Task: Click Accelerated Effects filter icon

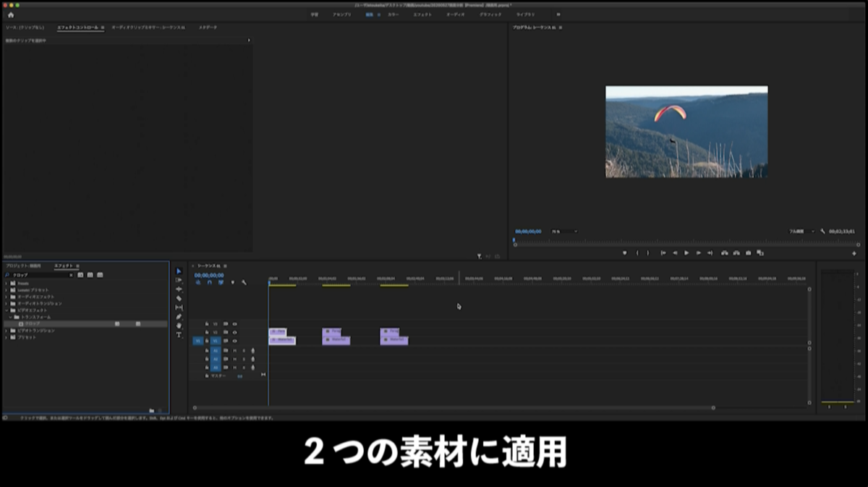Action: [81, 275]
